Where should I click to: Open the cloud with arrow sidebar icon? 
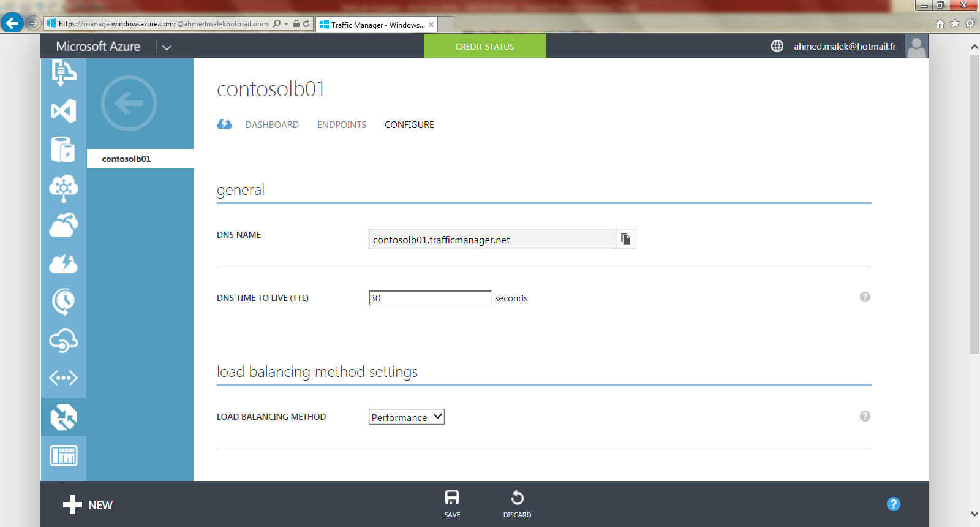tap(64, 226)
